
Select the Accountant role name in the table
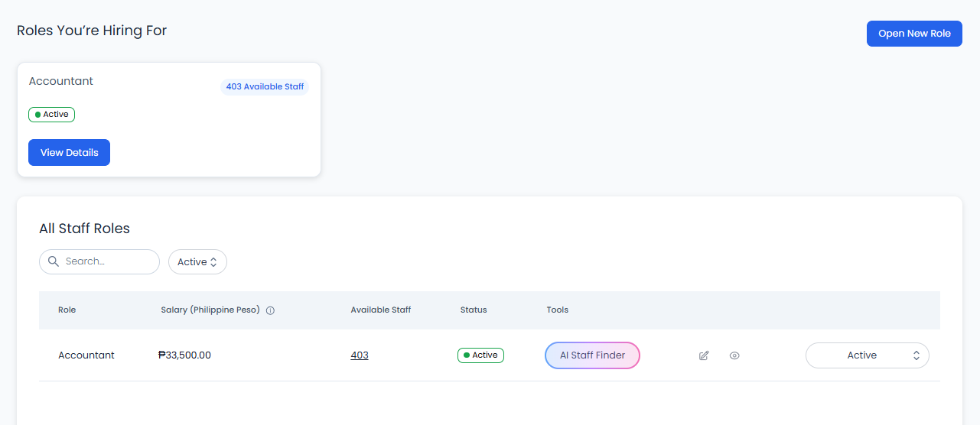(x=86, y=355)
